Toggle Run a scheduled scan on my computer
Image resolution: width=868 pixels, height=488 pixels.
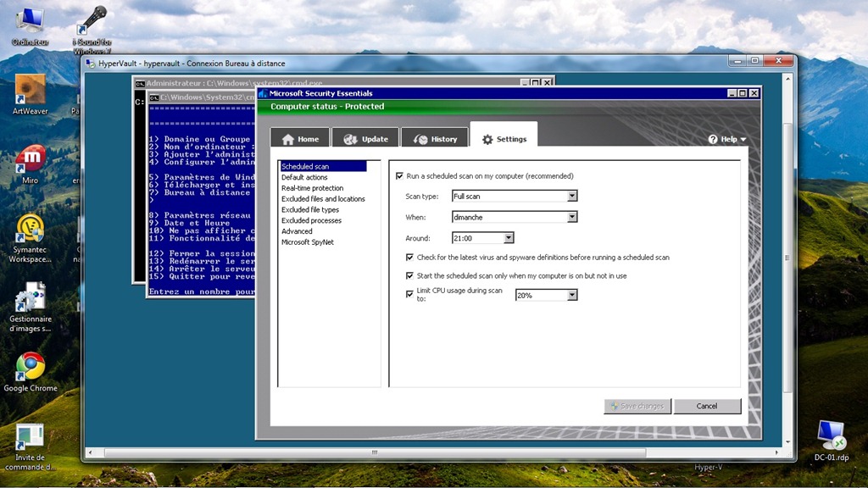(x=400, y=176)
